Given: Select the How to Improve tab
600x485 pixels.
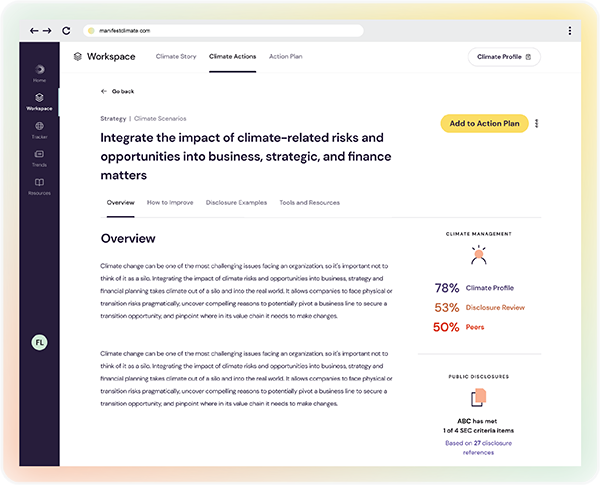Looking at the screenshot, I should (170, 203).
